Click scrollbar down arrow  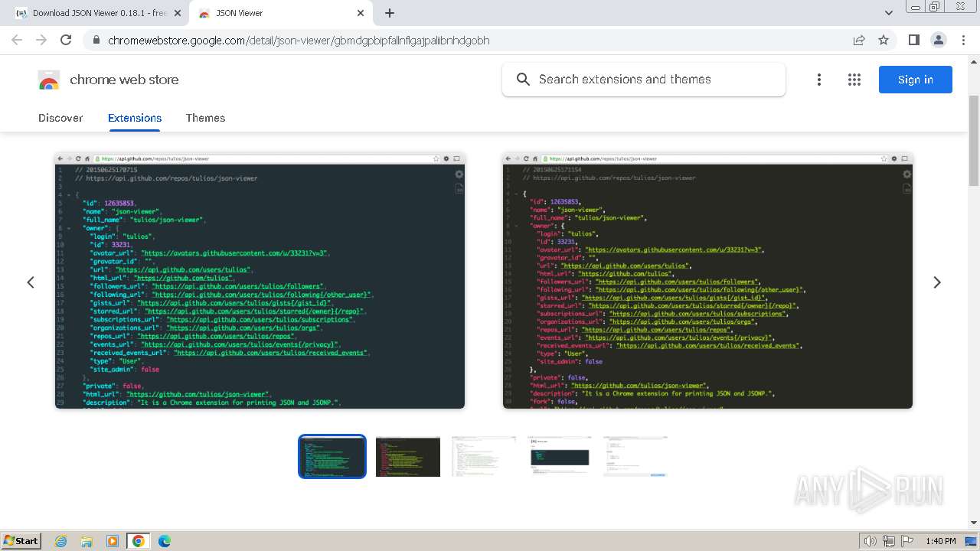(x=974, y=523)
